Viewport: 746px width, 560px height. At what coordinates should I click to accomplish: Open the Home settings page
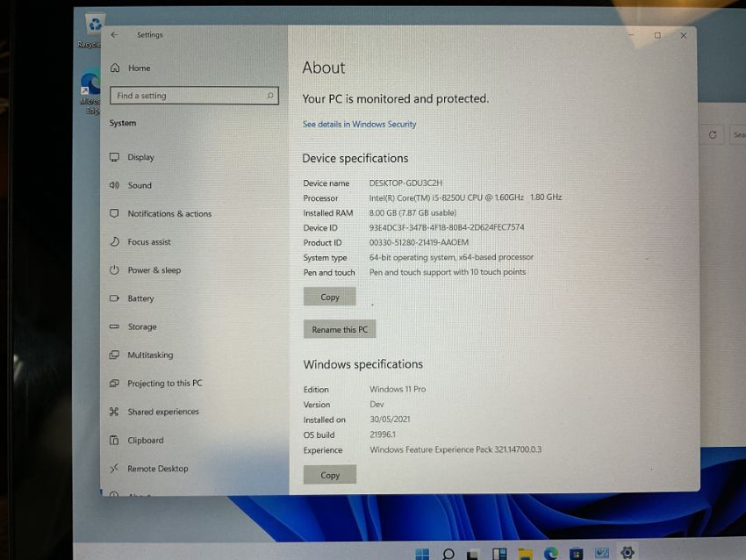tap(139, 68)
